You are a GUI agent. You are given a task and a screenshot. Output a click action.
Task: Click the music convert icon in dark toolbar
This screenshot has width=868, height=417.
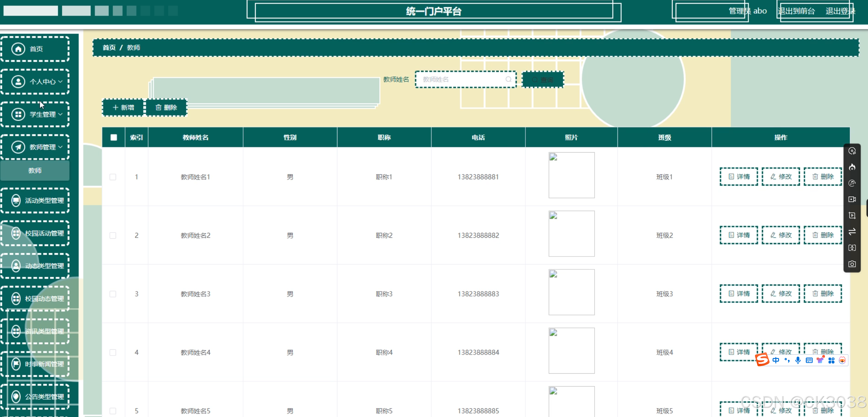[x=852, y=183]
